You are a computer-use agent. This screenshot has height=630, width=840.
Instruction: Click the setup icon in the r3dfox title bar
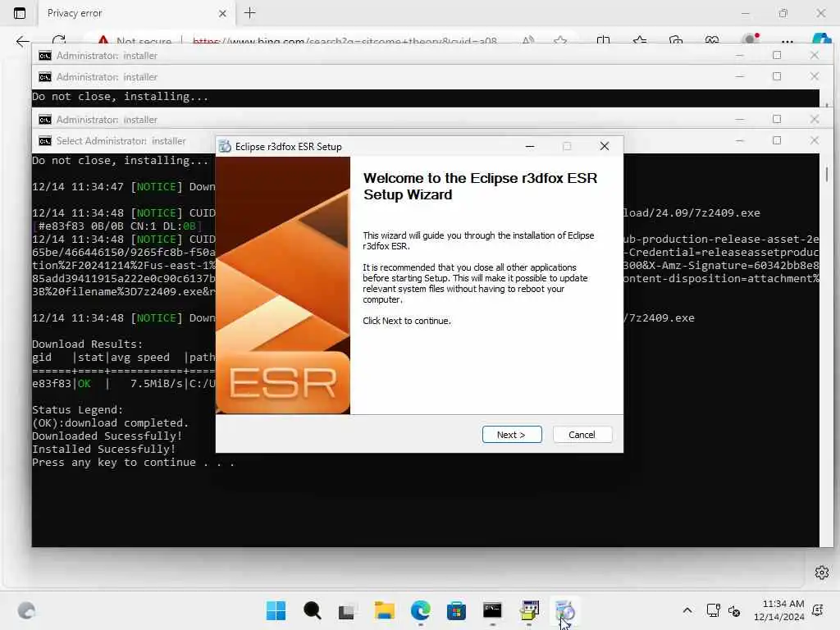point(226,146)
